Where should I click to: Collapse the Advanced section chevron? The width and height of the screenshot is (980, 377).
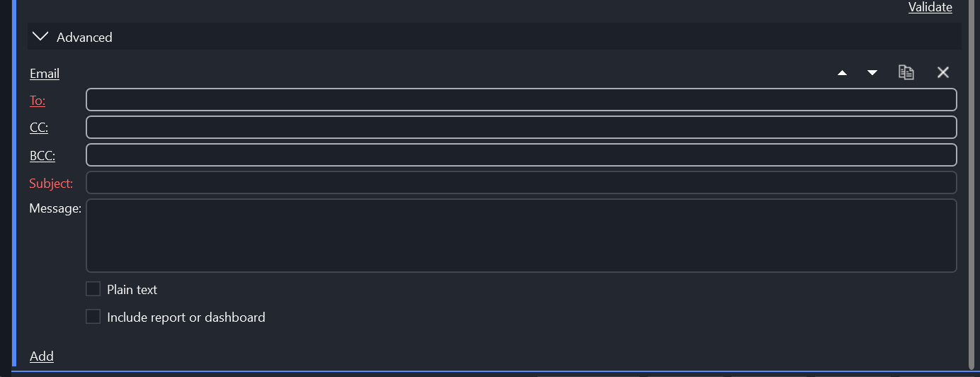pyautogui.click(x=41, y=37)
